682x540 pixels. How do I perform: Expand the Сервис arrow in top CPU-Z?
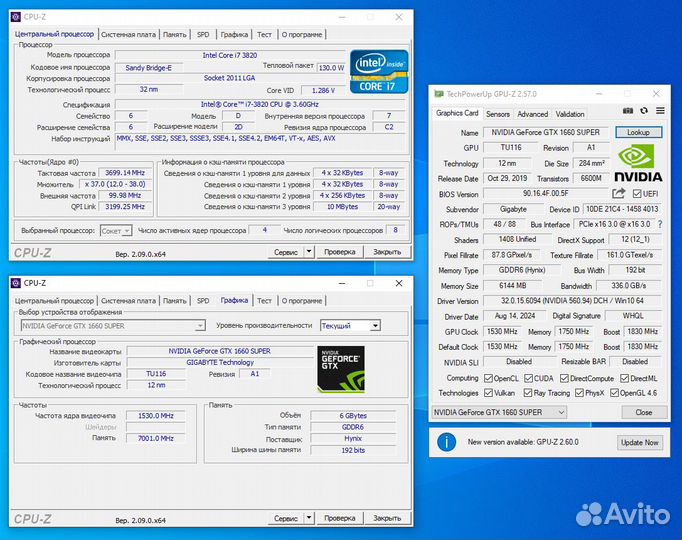(309, 251)
